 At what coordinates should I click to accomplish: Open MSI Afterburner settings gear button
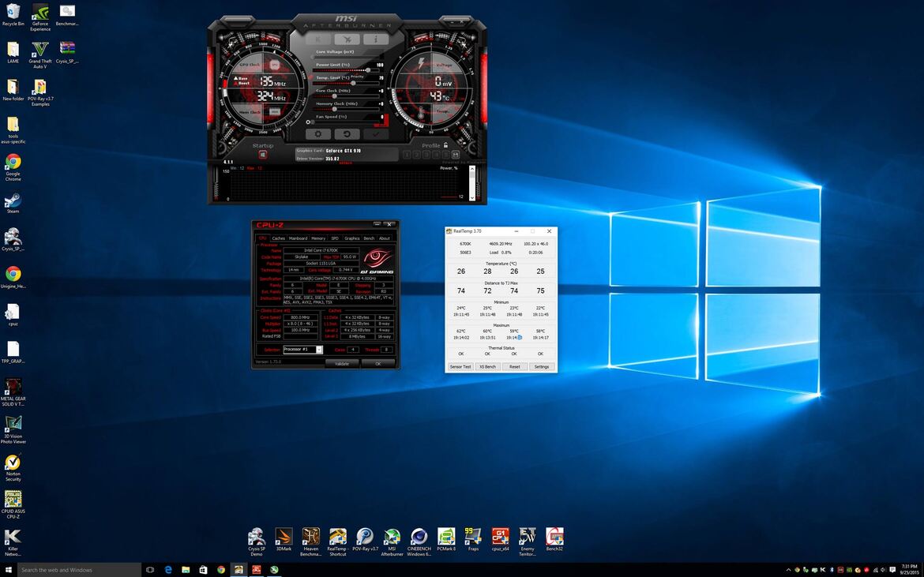click(318, 134)
